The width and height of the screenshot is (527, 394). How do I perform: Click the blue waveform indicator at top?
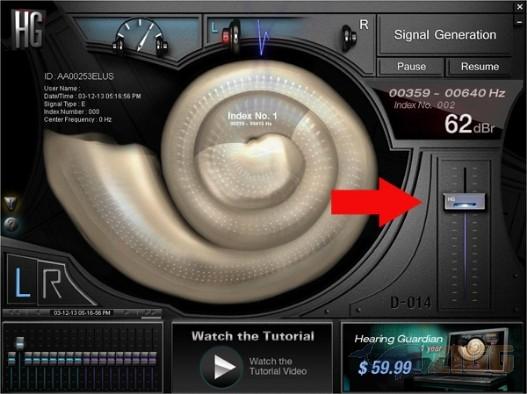263,38
